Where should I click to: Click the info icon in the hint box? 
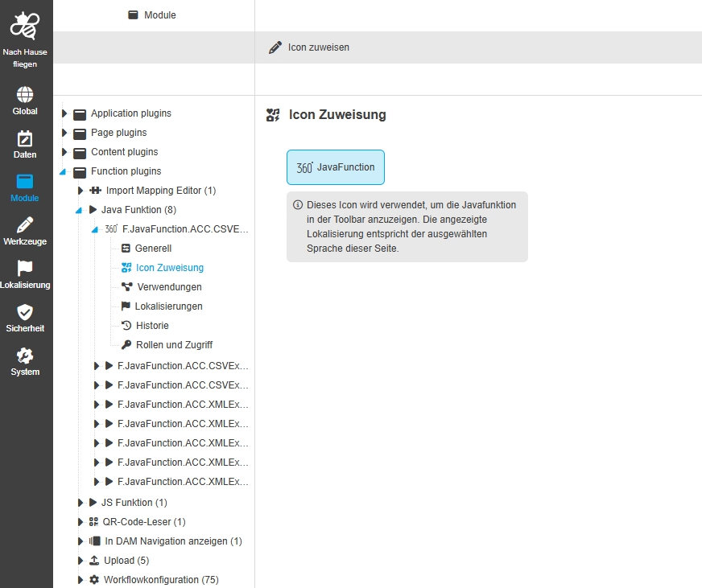click(x=298, y=205)
